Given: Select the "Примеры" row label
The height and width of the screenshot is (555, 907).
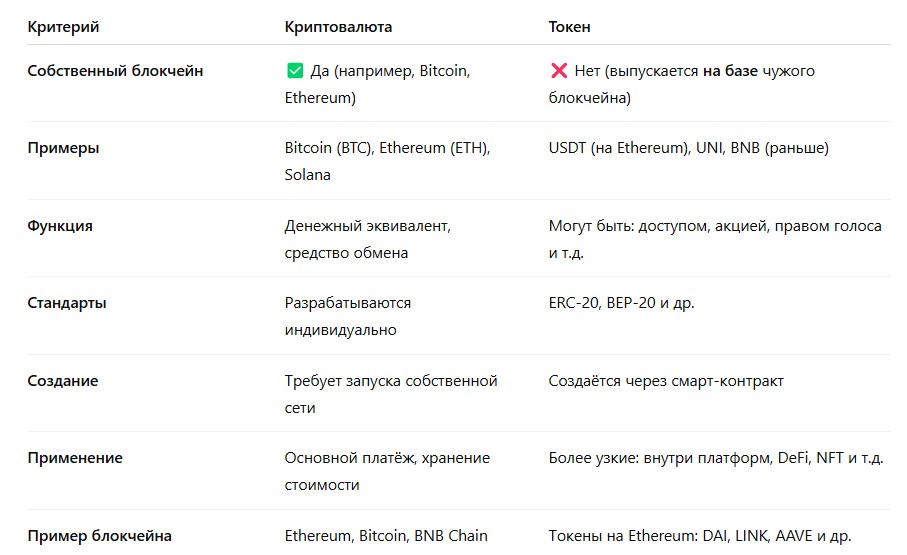Looking at the screenshot, I should pyautogui.click(x=63, y=148).
